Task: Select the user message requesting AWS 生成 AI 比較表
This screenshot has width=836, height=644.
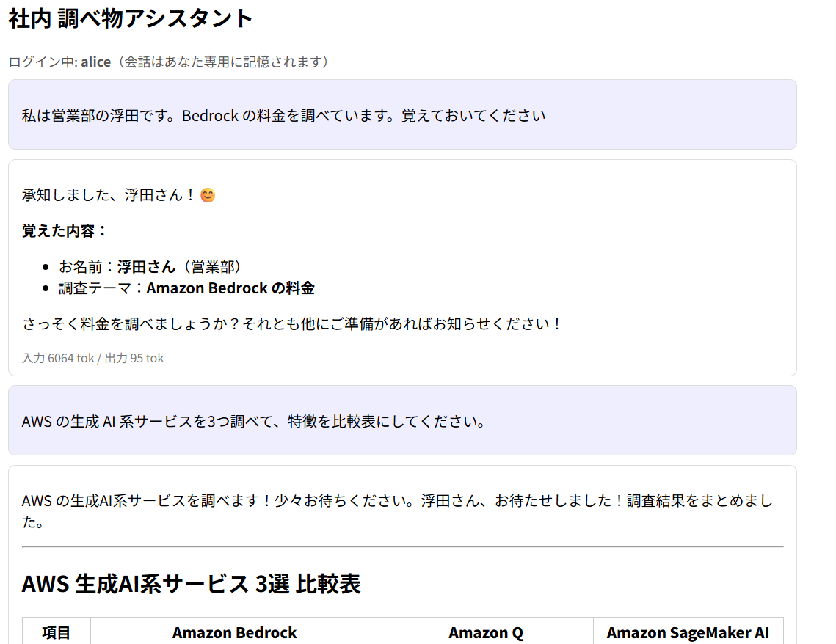Action: click(x=402, y=420)
